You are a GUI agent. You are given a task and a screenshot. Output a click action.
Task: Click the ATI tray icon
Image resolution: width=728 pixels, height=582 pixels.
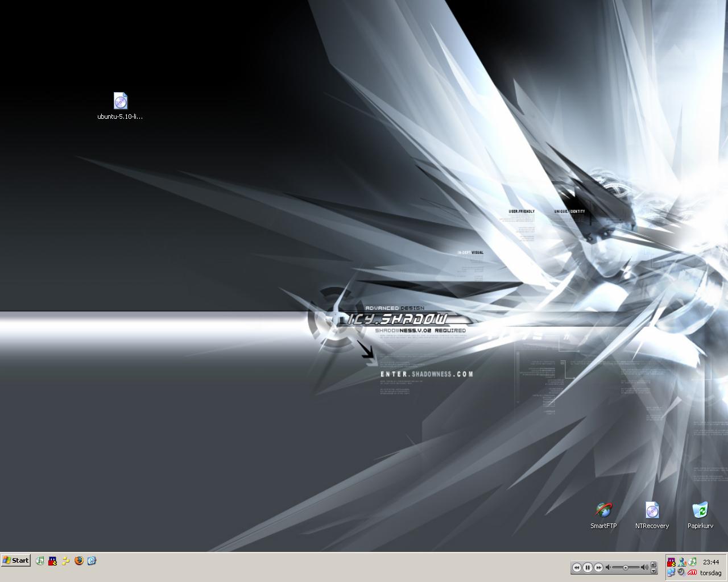tap(692, 572)
